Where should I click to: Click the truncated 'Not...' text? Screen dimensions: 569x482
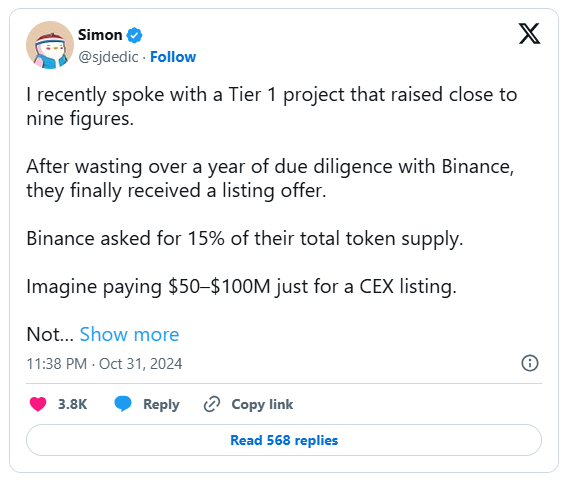(50, 334)
